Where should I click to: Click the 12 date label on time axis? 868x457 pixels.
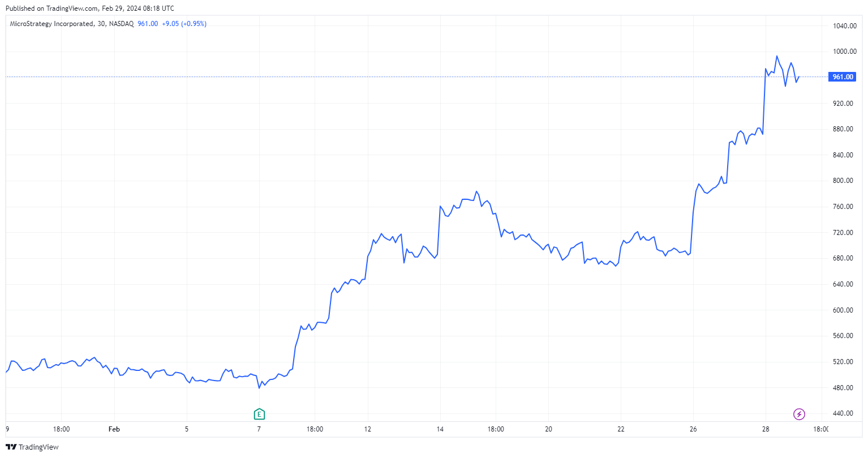[368, 429]
